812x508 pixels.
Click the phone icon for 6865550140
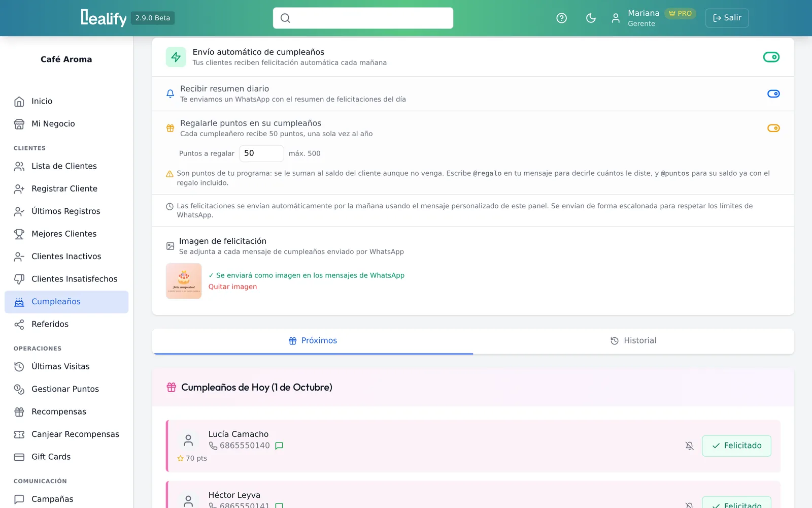[x=213, y=446]
